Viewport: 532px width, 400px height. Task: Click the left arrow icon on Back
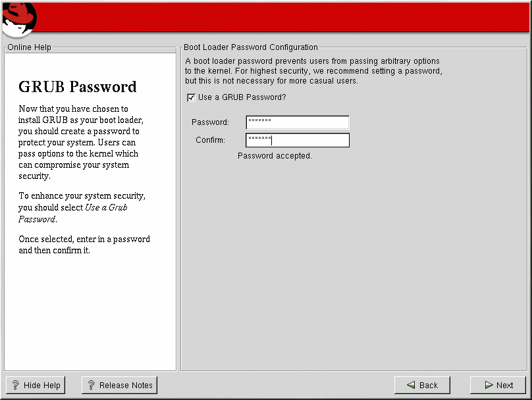411,385
